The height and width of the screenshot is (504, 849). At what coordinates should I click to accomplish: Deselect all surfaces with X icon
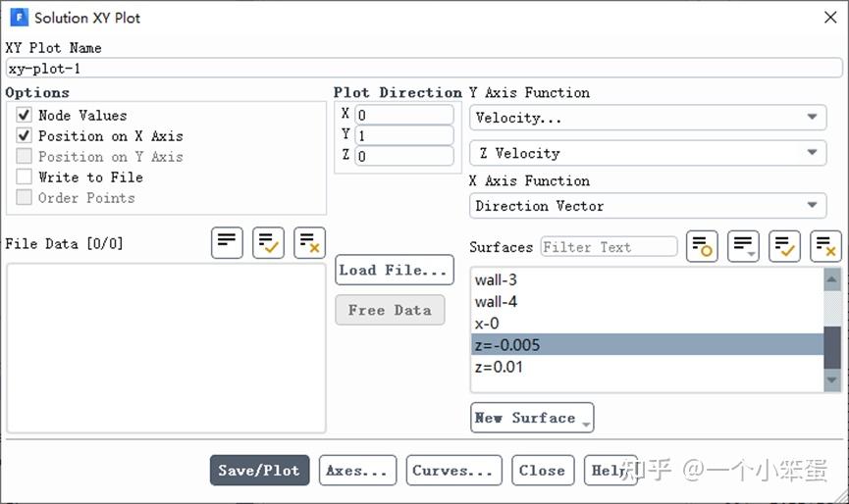coord(825,247)
